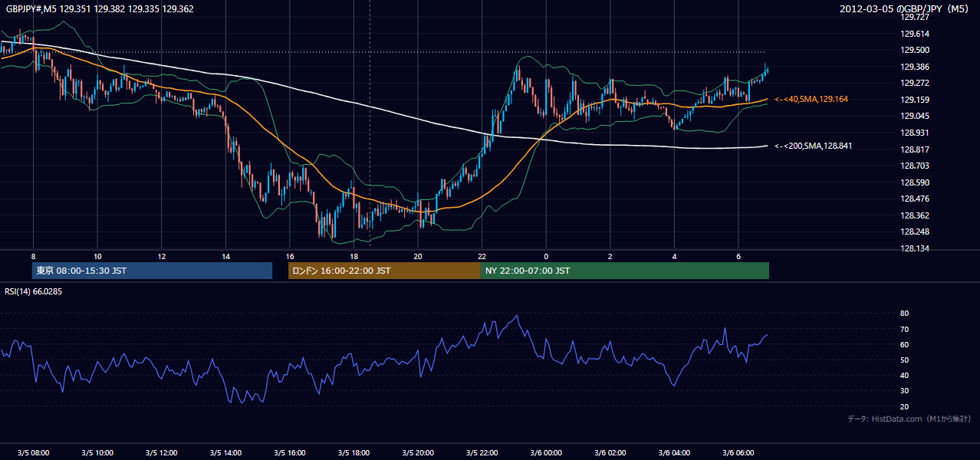
Task: Click the hour tick label 18 under price chart
Action: coord(354,256)
